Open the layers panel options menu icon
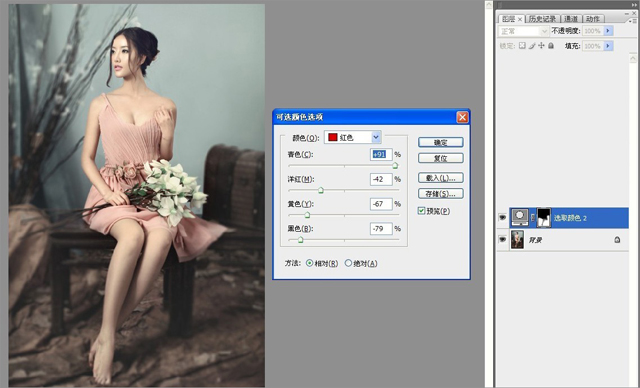Viewport: 640px width, 388px height. tap(632, 21)
